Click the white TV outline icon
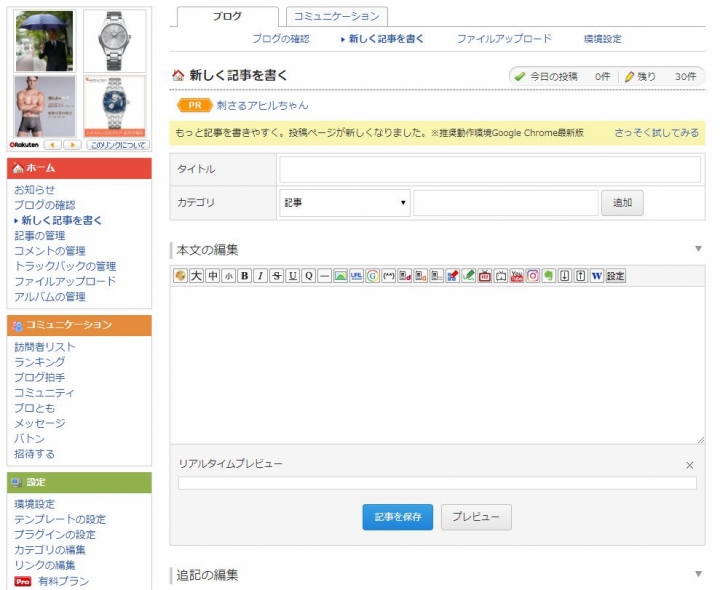720x590 pixels. click(x=501, y=276)
